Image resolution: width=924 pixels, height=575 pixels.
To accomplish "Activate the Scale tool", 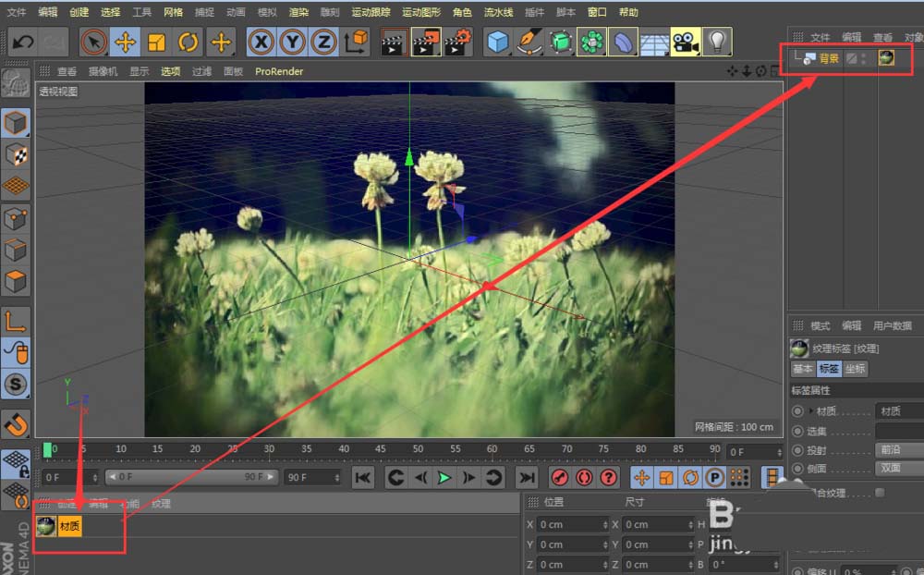I will point(156,42).
